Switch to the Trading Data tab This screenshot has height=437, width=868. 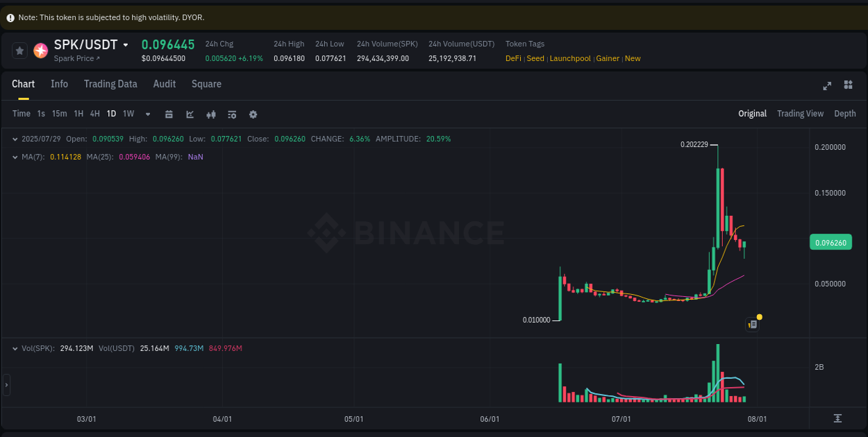pyautogui.click(x=110, y=84)
